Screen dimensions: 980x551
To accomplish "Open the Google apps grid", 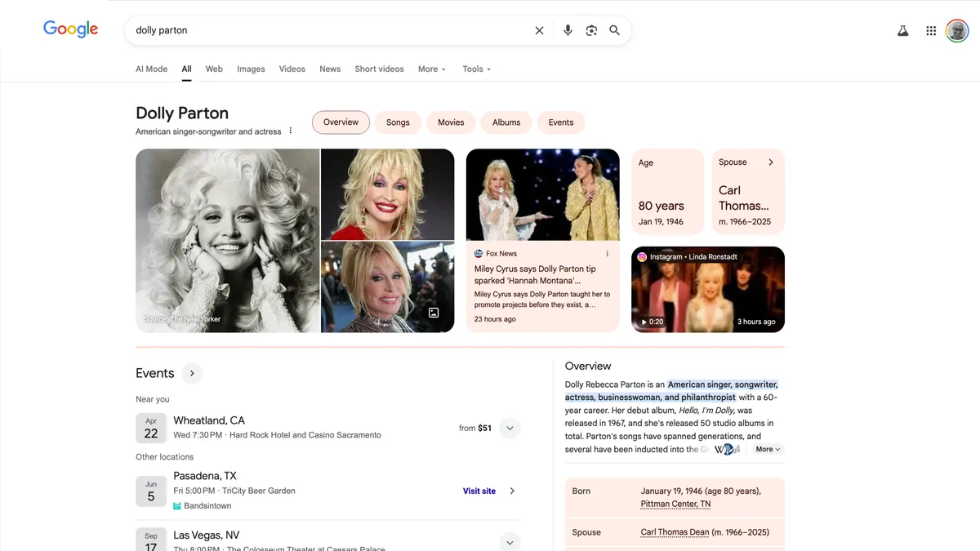I will (930, 29).
